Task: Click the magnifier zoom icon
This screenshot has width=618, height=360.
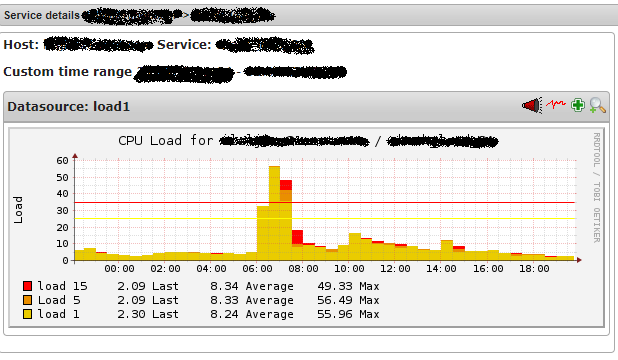Action: 598,105
